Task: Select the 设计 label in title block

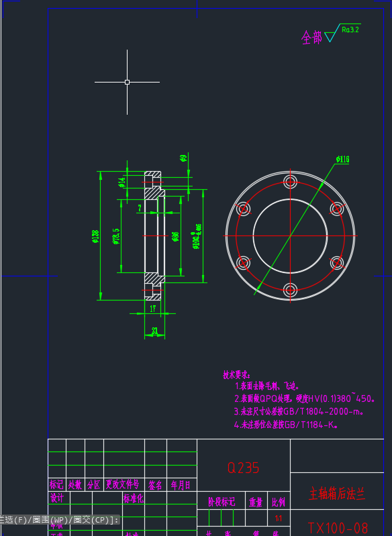Action: pyautogui.click(x=57, y=498)
